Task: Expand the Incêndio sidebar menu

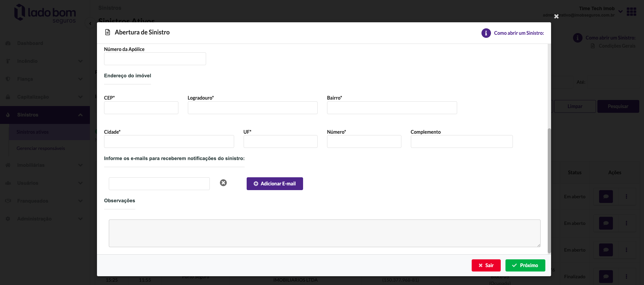Action: 45,61
